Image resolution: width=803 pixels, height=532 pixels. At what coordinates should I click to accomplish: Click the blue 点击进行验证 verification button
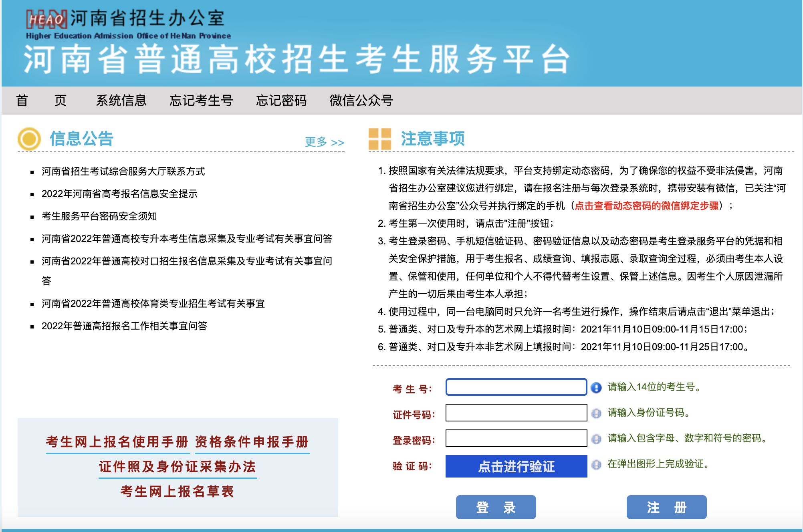click(x=516, y=466)
